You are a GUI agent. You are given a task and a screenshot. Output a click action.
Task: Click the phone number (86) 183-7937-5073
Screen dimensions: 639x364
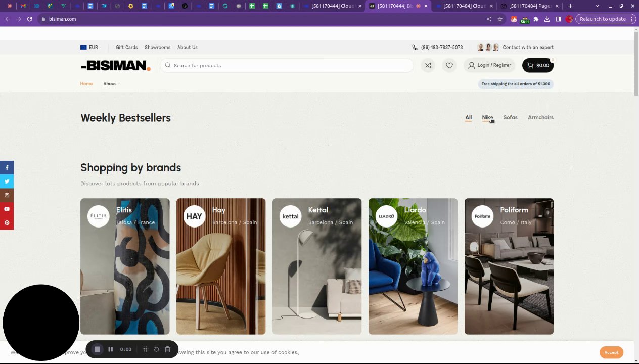tap(442, 47)
